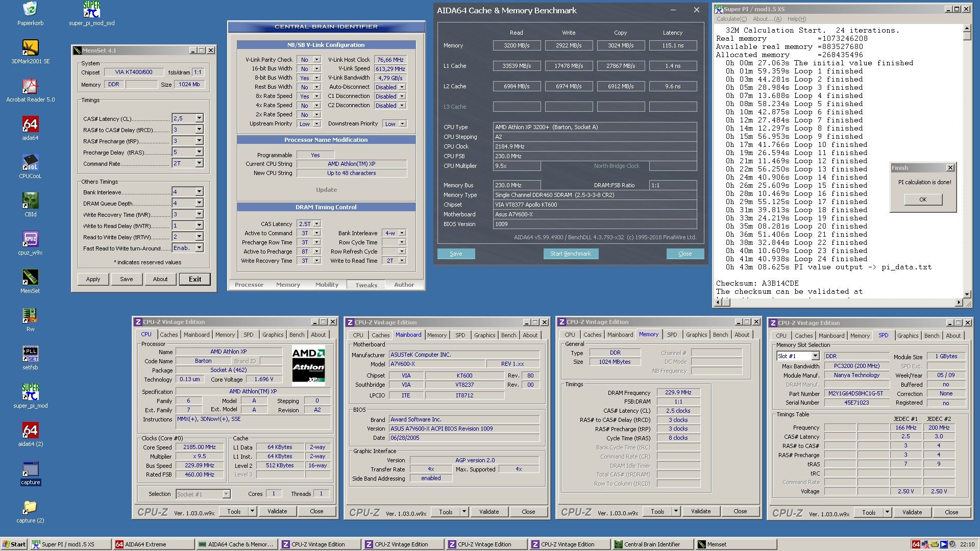Open the Slot #1 memory slot dropdown
The width and height of the screenshot is (980, 551).
(815, 356)
